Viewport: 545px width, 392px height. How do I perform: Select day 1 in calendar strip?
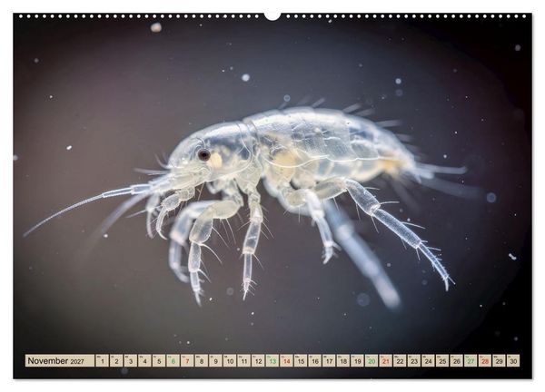coord(102,361)
